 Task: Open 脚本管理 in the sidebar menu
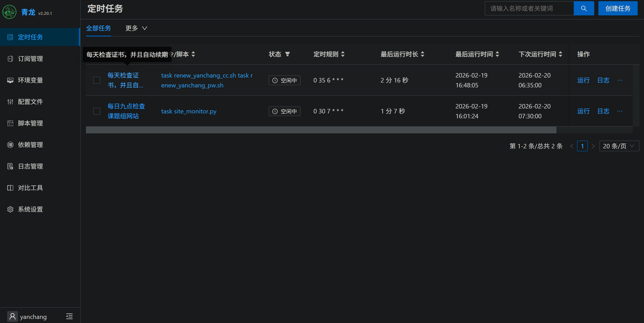(x=30, y=123)
